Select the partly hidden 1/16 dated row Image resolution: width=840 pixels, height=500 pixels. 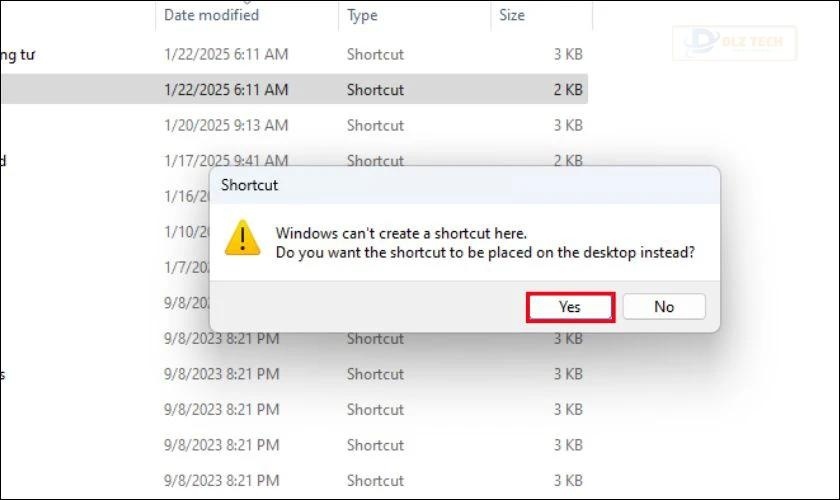tap(186, 196)
